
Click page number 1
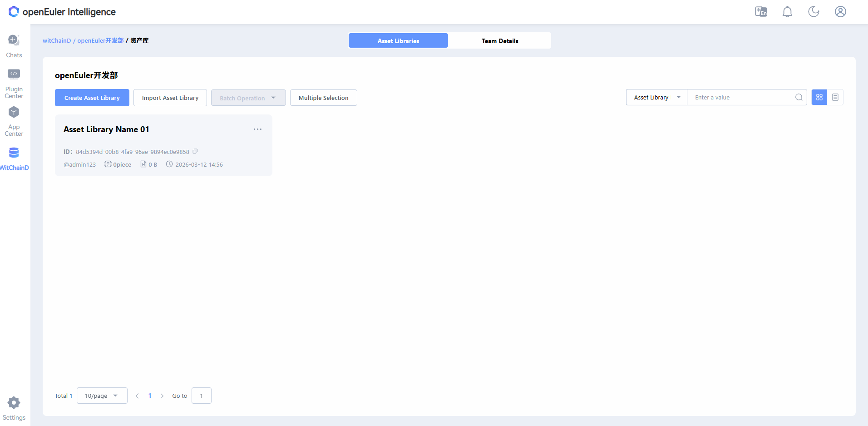click(150, 396)
